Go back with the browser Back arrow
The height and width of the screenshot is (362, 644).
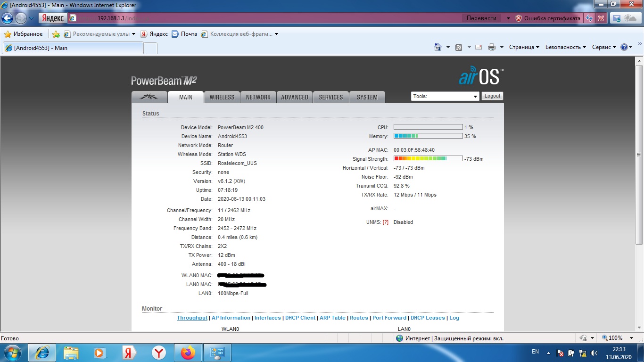click(x=8, y=18)
